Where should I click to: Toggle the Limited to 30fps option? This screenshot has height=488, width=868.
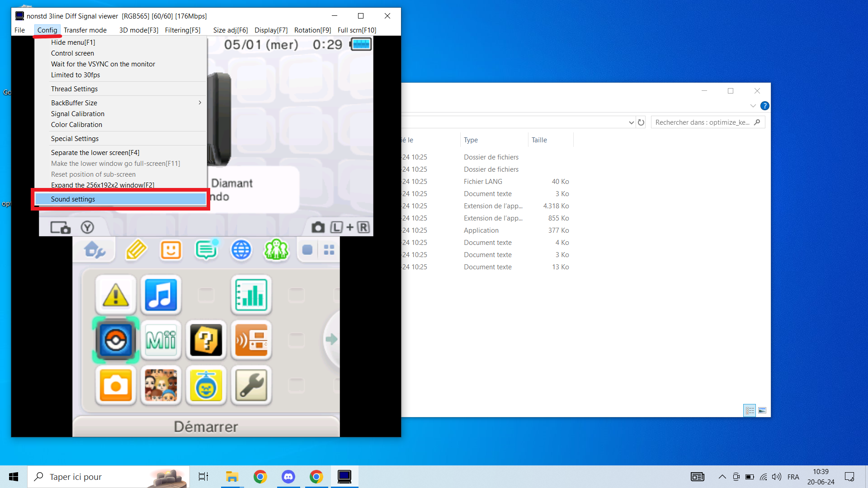tap(75, 75)
